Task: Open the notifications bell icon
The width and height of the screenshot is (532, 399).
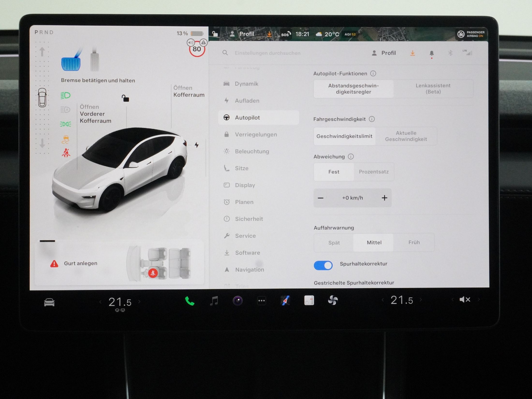Action: click(x=432, y=53)
